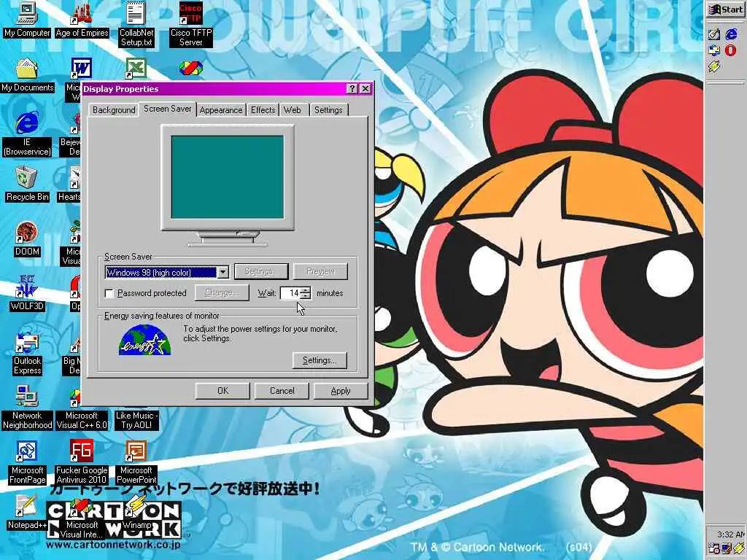Open the My Documents folder icon
Image resolution: width=747 pixels, height=560 pixels.
(x=27, y=74)
